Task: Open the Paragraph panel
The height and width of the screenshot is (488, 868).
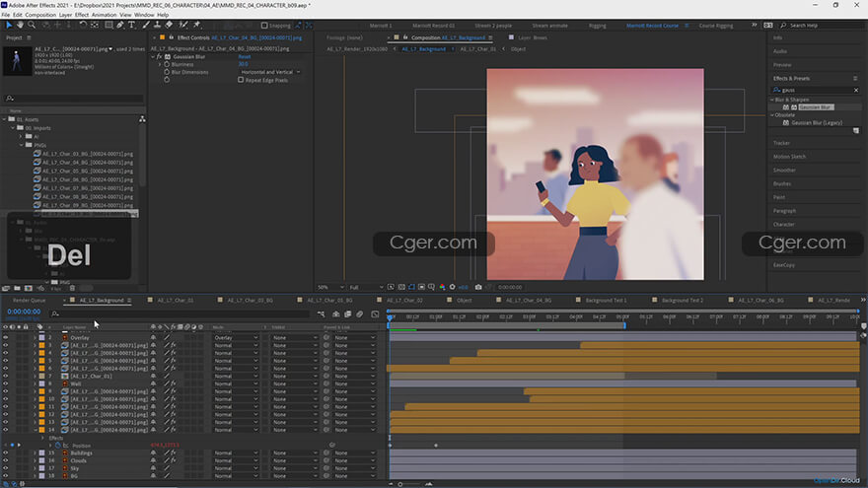Action: pos(784,211)
